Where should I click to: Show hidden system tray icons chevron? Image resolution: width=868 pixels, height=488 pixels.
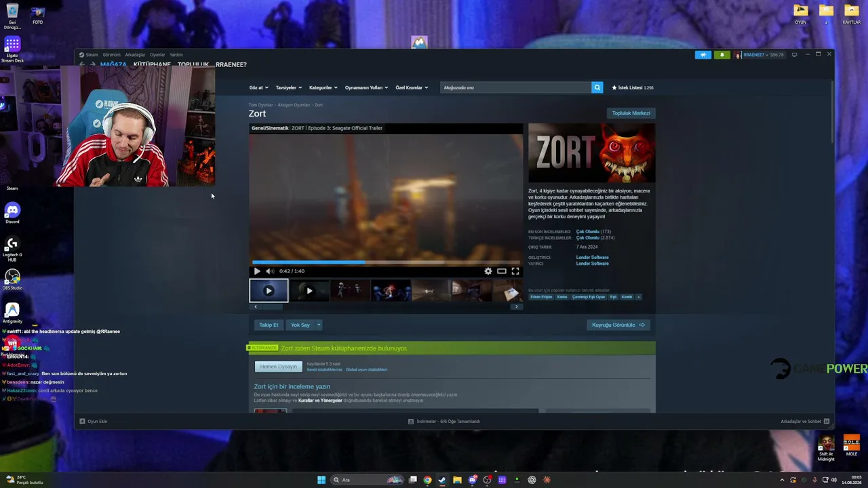click(x=782, y=480)
